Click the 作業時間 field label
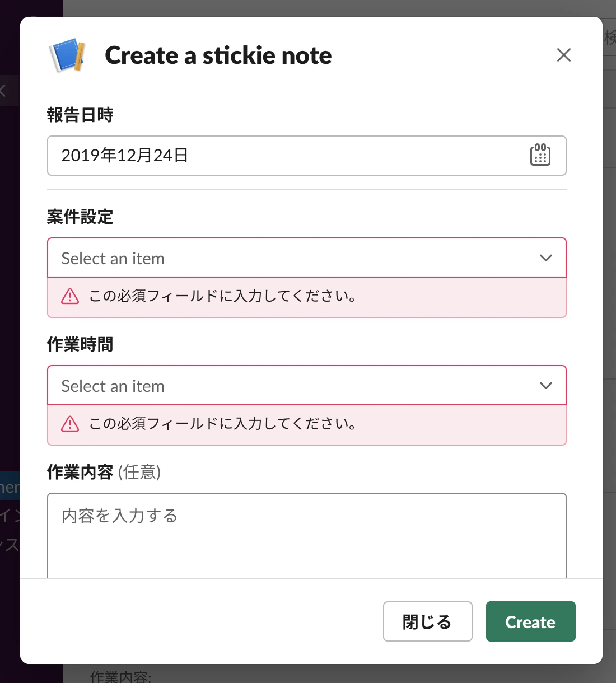 point(80,344)
